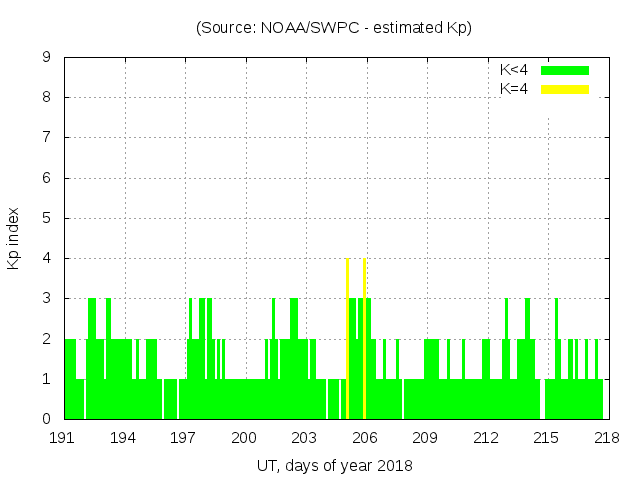Select the K=4 legend text label
Viewport: 640px width, 480px height.
(x=514, y=89)
